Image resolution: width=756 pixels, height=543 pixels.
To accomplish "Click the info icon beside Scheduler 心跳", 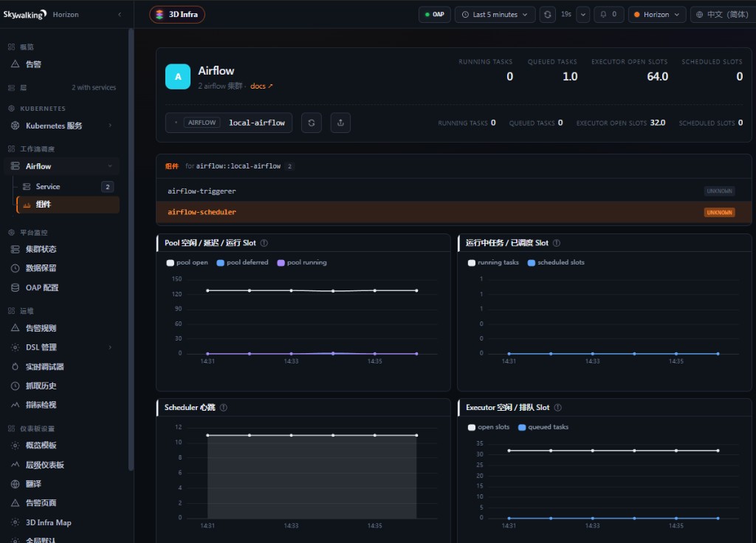I will [x=224, y=407].
